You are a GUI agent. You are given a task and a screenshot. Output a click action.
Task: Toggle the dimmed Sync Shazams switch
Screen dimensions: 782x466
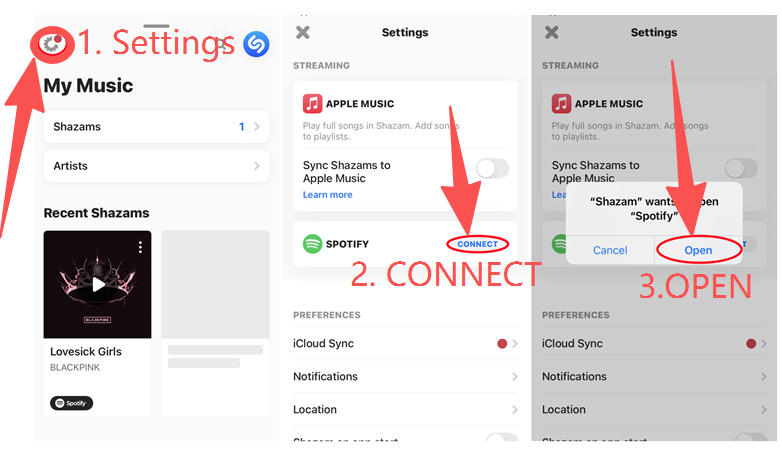click(741, 169)
